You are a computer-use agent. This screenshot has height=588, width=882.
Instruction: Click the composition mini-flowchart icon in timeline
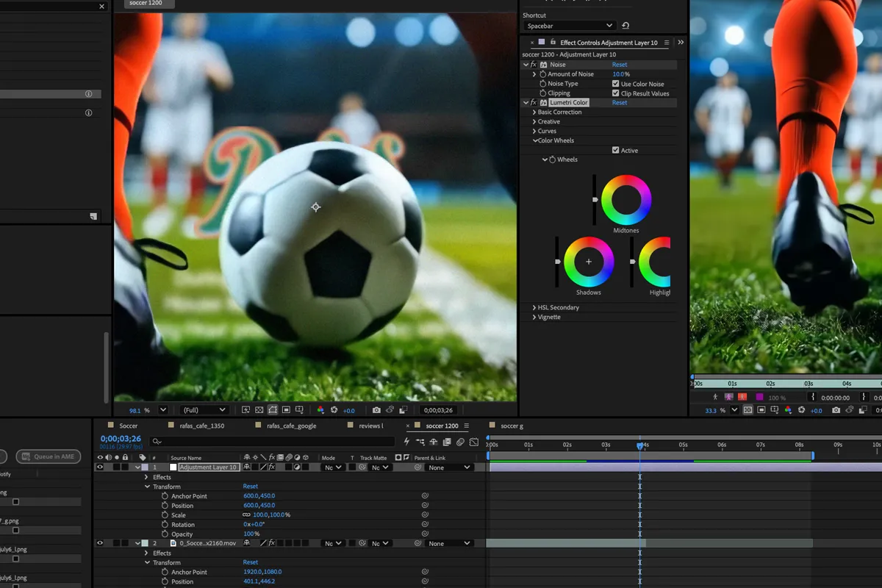pos(420,442)
